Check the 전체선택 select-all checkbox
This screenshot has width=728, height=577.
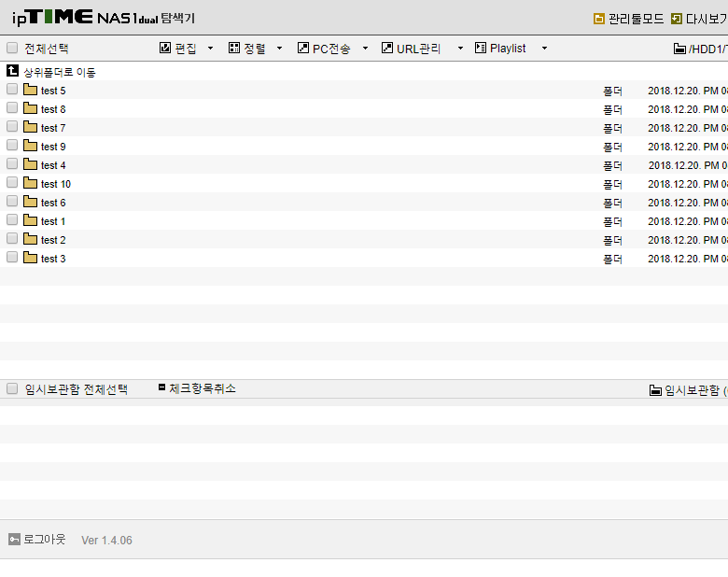click(12, 48)
